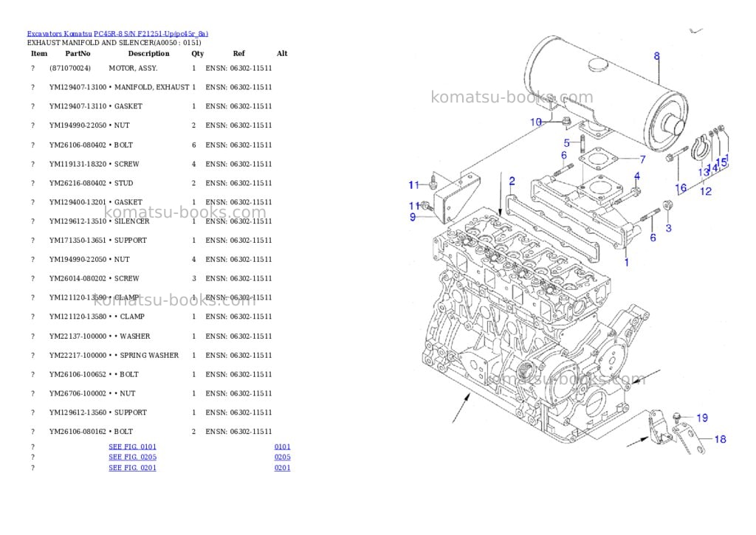Select part number YM119131-18320
Screen dimensions: 756x535
pos(78,164)
